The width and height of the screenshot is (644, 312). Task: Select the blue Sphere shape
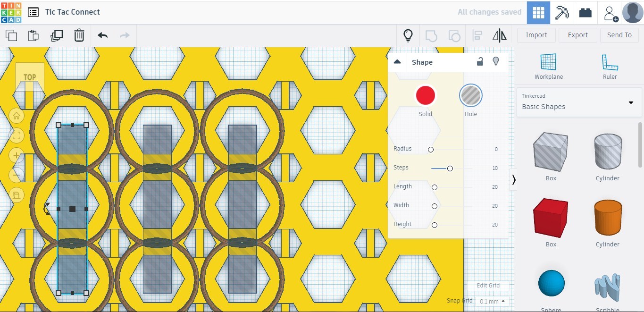click(x=551, y=284)
